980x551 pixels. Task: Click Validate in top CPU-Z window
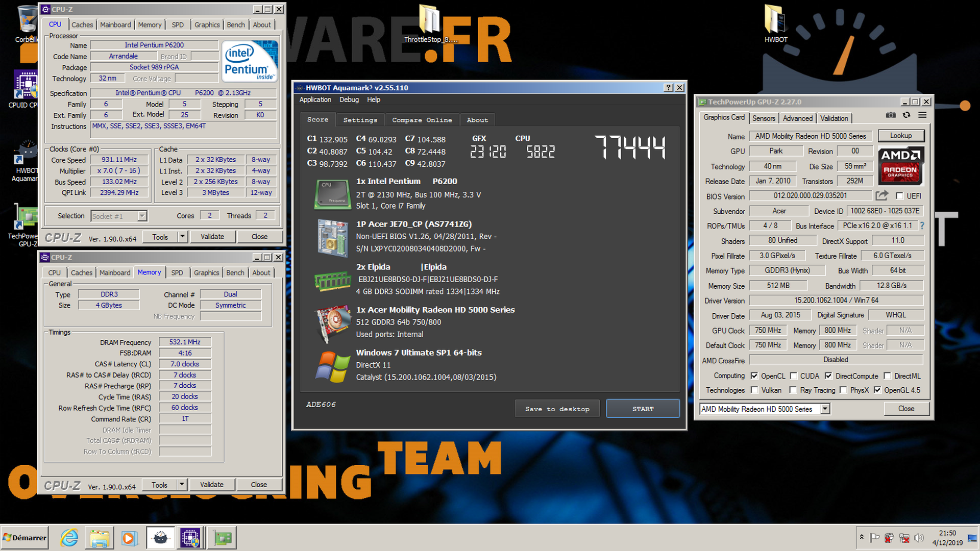point(212,237)
